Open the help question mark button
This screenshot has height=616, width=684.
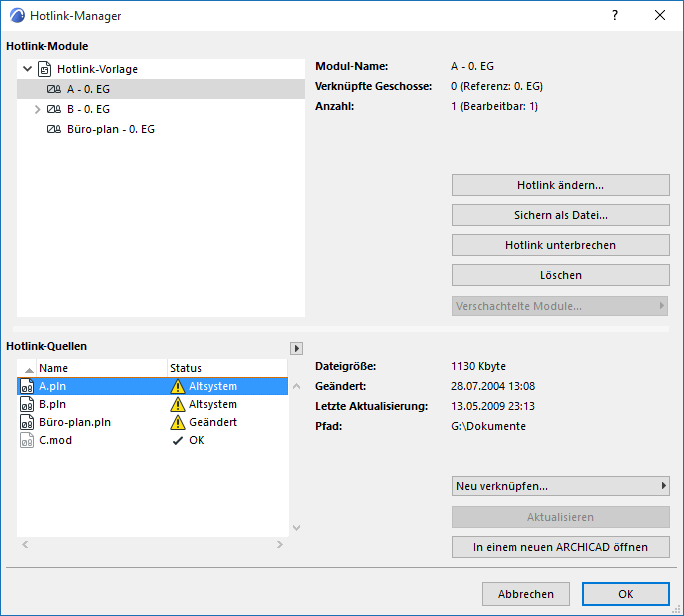click(x=615, y=15)
